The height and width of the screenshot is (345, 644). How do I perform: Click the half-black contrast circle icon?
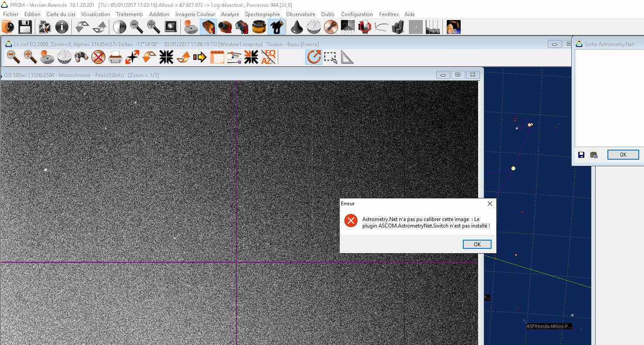pos(119,27)
